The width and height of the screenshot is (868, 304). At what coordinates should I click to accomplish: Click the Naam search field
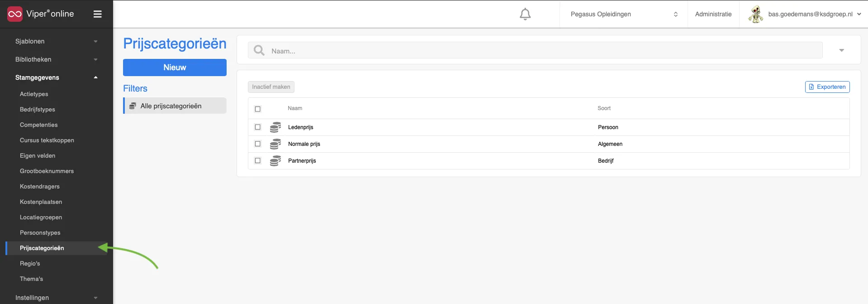tap(535, 50)
